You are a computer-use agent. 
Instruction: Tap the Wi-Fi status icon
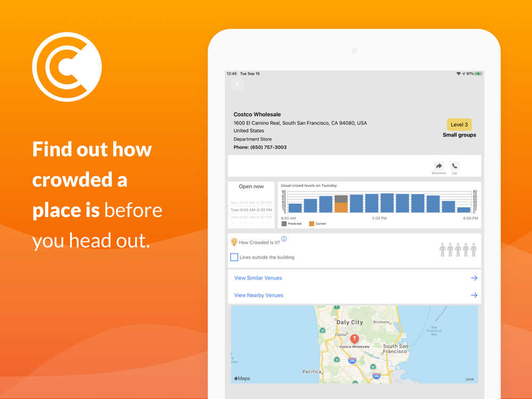coord(459,73)
